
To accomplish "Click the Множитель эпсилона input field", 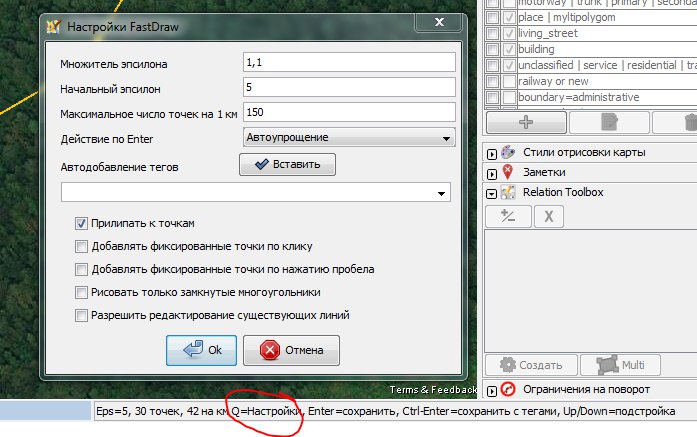I will tap(349, 62).
